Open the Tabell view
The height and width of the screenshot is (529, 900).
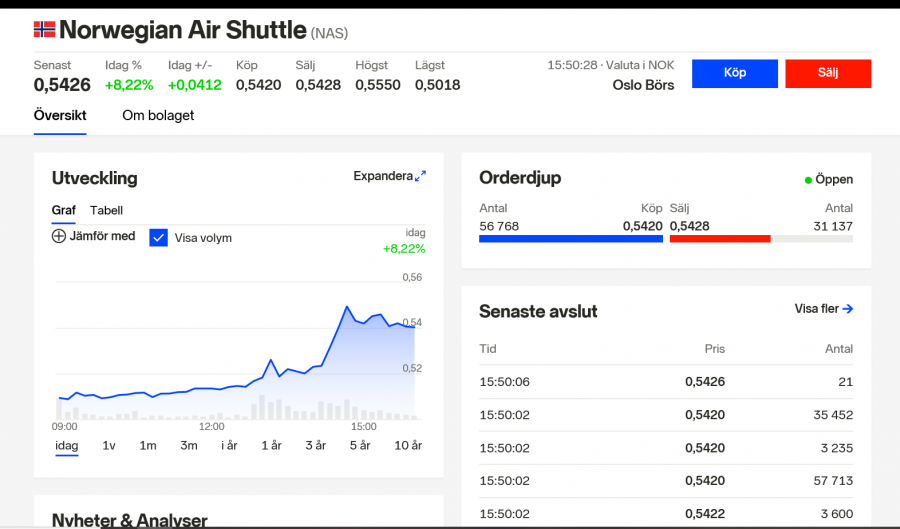pos(106,210)
